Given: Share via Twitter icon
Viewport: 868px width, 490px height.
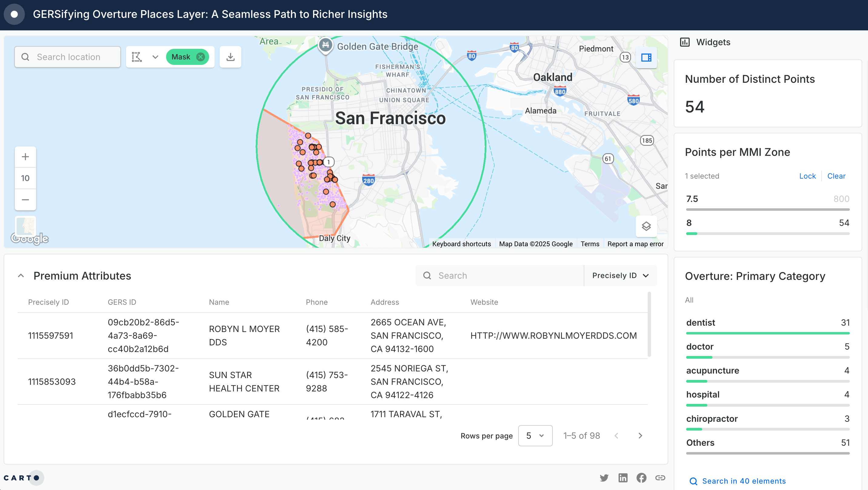Looking at the screenshot, I should pos(604,478).
